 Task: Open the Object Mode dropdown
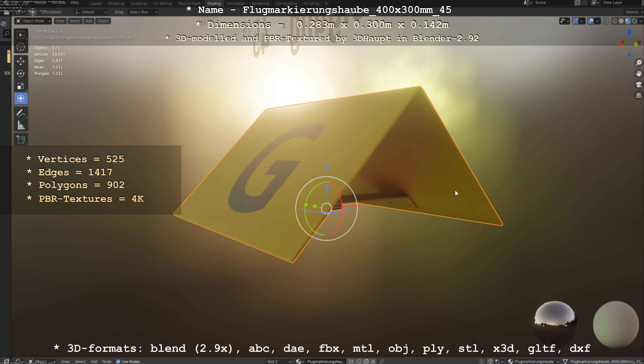click(33, 21)
